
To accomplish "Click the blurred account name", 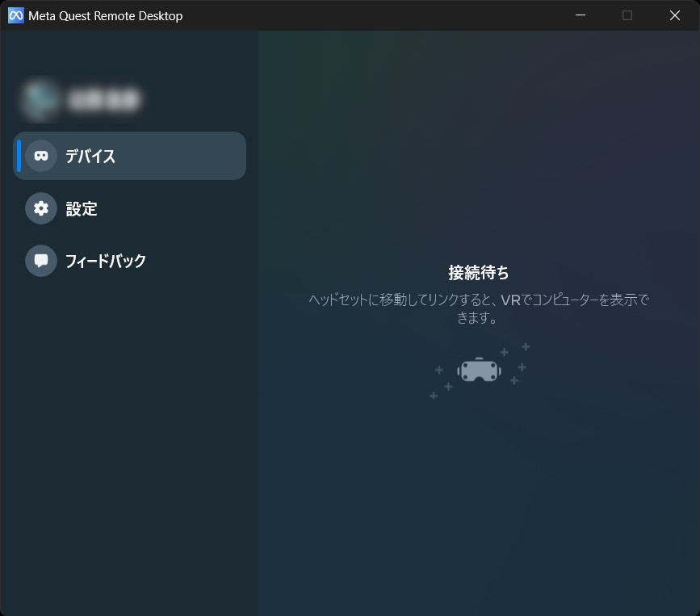I will pyautogui.click(x=105, y=98).
